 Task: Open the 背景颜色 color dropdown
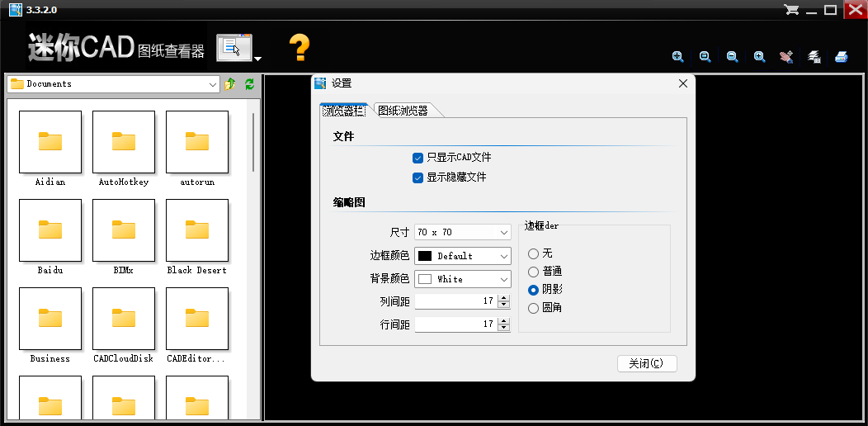(x=463, y=279)
